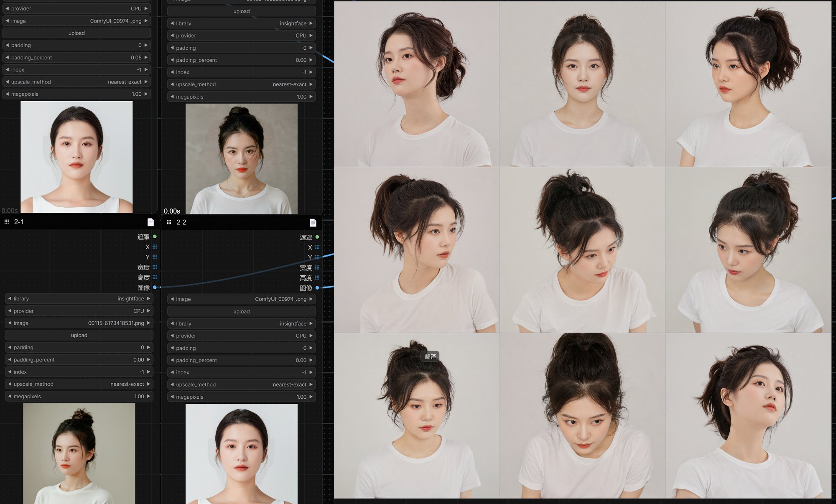Select the center portrait of the image grid
The height and width of the screenshot is (504, 836).
583,250
